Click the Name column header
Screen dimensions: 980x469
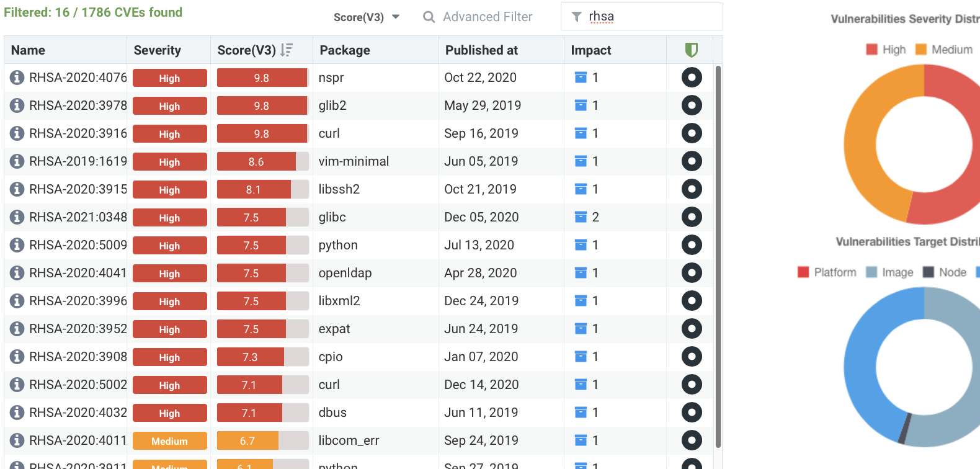coord(28,50)
